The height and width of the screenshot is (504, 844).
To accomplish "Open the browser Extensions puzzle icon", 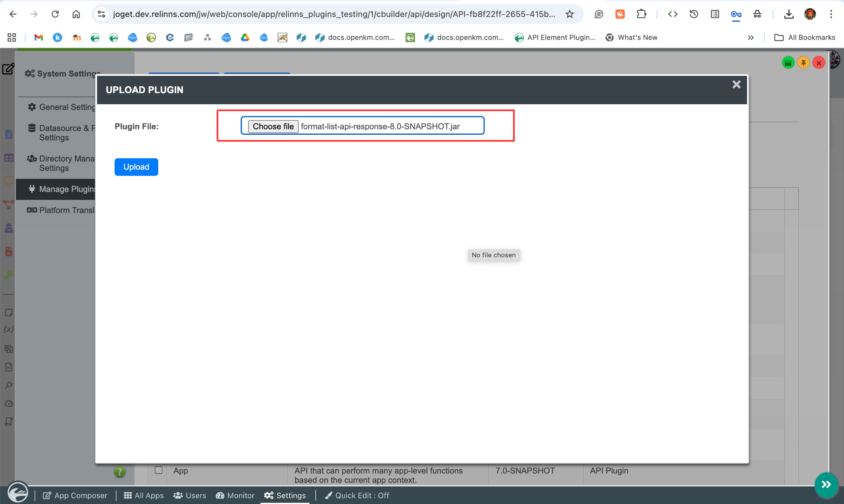I will coord(641,14).
